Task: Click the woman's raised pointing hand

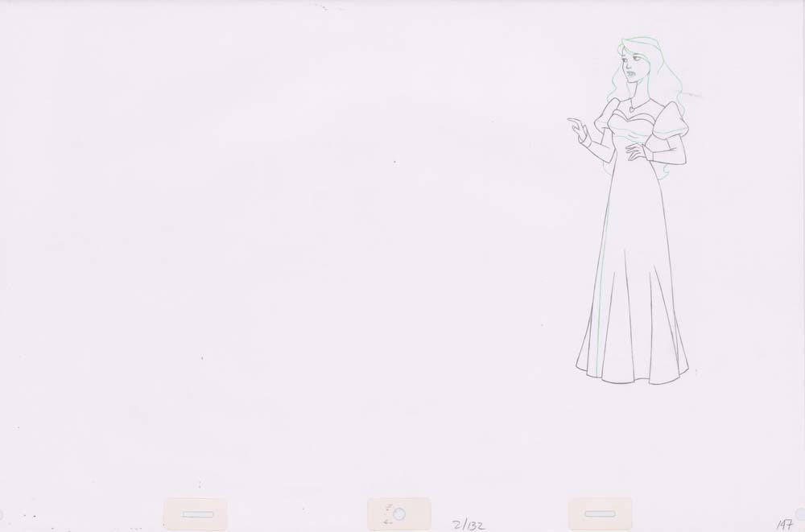Action: [x=577, y=128]
